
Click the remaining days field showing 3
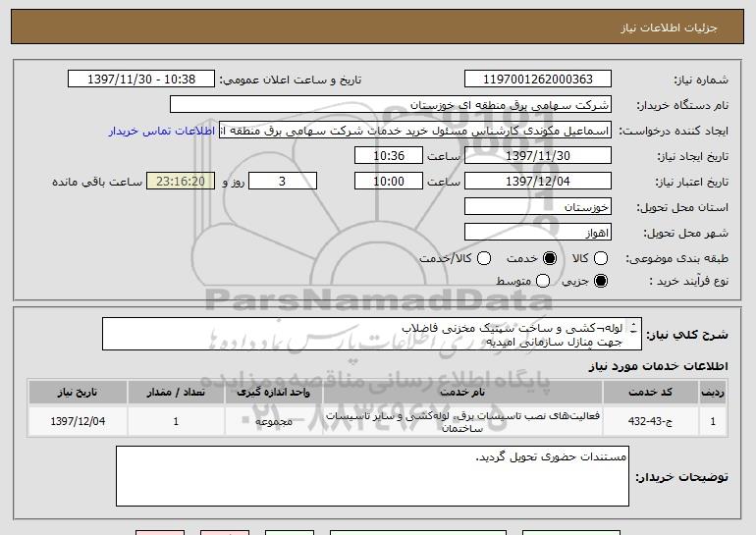tap(284, 182)
